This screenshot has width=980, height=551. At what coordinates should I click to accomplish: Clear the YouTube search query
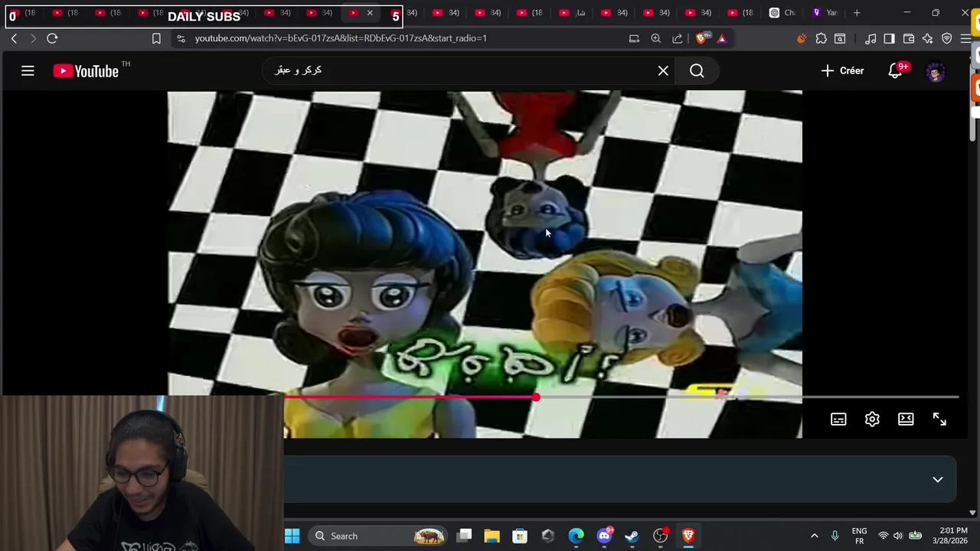663,71
